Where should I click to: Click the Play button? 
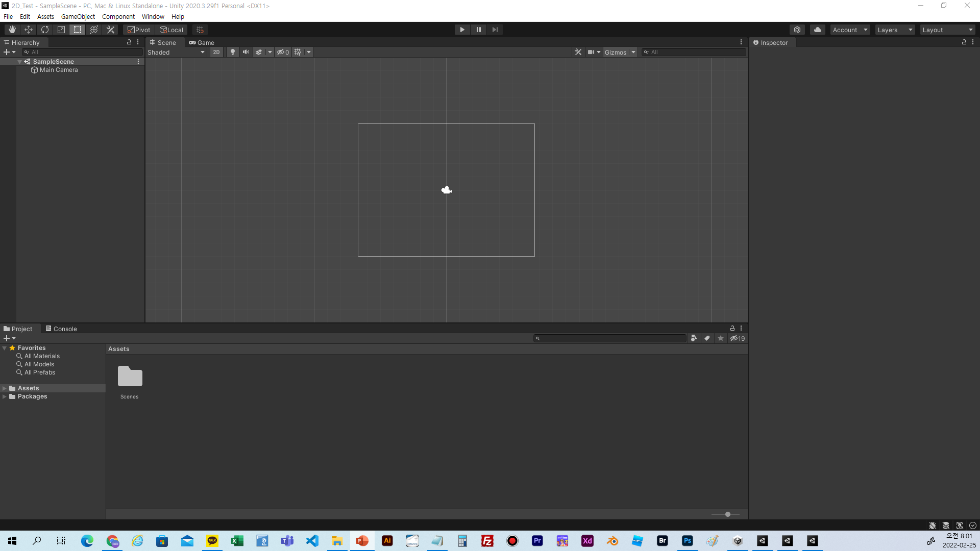[x=462, y=30]
